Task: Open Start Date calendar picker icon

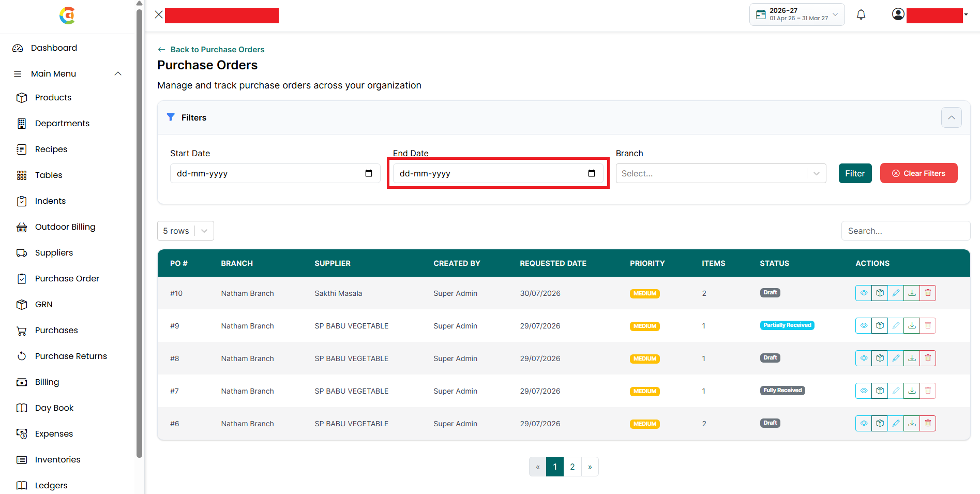Action: coord(369,173)
